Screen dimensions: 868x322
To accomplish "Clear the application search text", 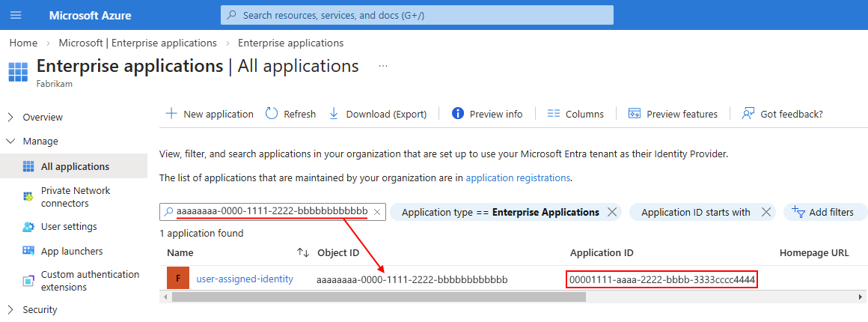I will pos(377,212).
